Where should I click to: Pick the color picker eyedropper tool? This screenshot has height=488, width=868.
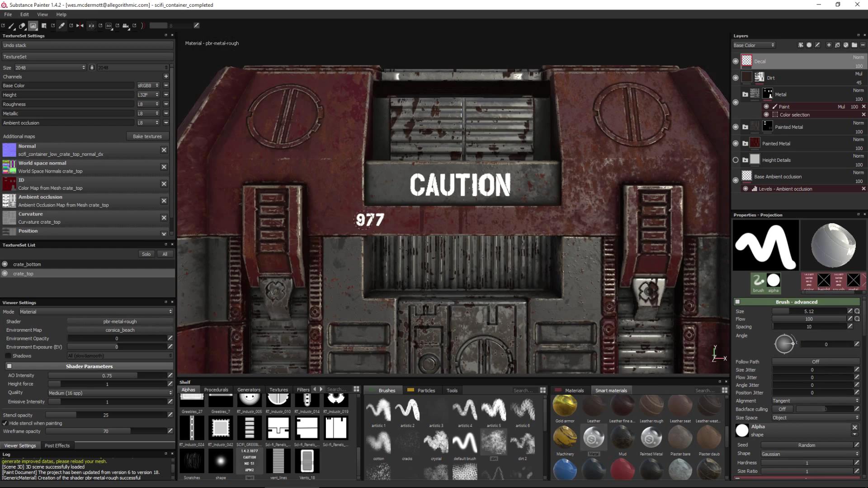coord(62,26)
